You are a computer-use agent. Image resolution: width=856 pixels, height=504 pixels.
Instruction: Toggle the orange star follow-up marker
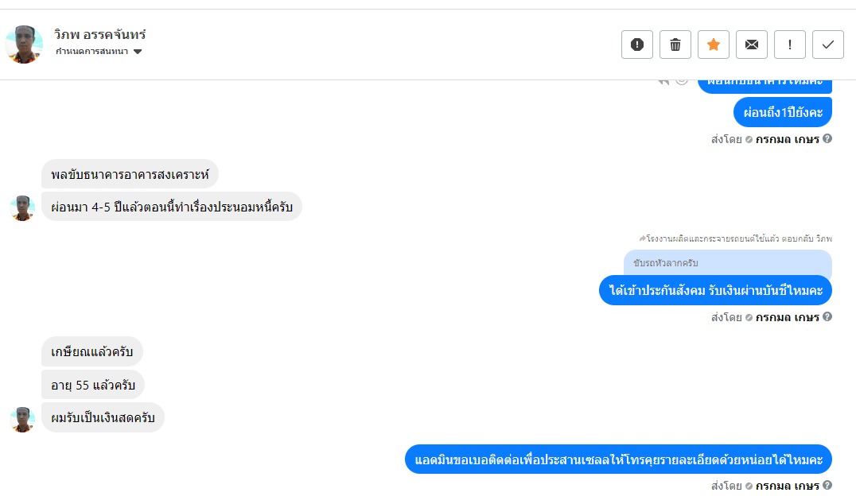(x=714, y=45)
